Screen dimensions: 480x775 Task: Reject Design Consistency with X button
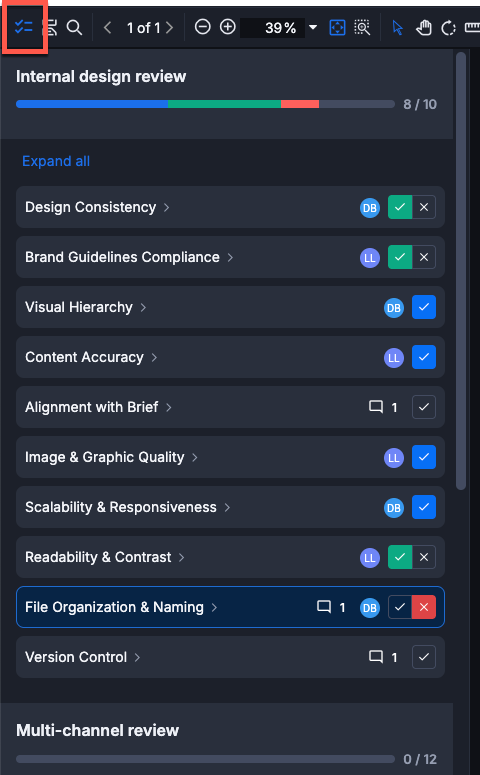[x=424, y=207]
